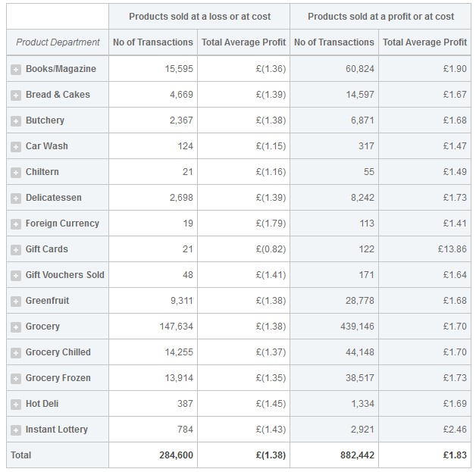Click the Product Department column header
476x472 pixels.
[x=58, y=42]
